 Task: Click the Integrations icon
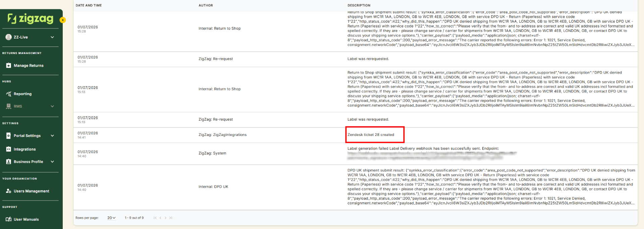pyautogui.click(x=8, y=149)
